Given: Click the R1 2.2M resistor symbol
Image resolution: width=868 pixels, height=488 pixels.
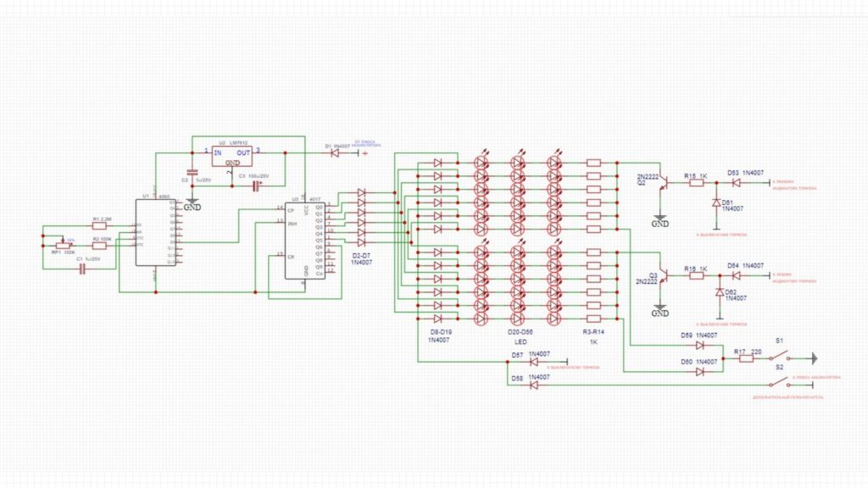Looking at the screenshot, I should (100, 225).
